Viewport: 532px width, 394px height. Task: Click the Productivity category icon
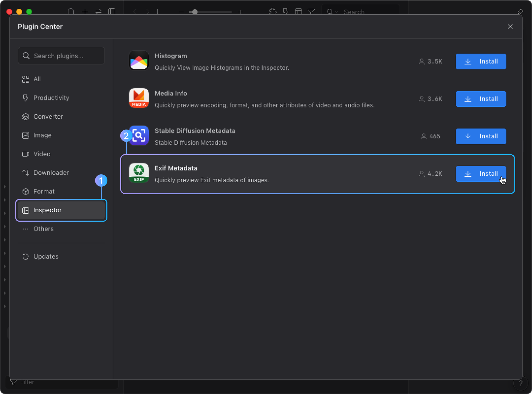[x=26, y=98]
